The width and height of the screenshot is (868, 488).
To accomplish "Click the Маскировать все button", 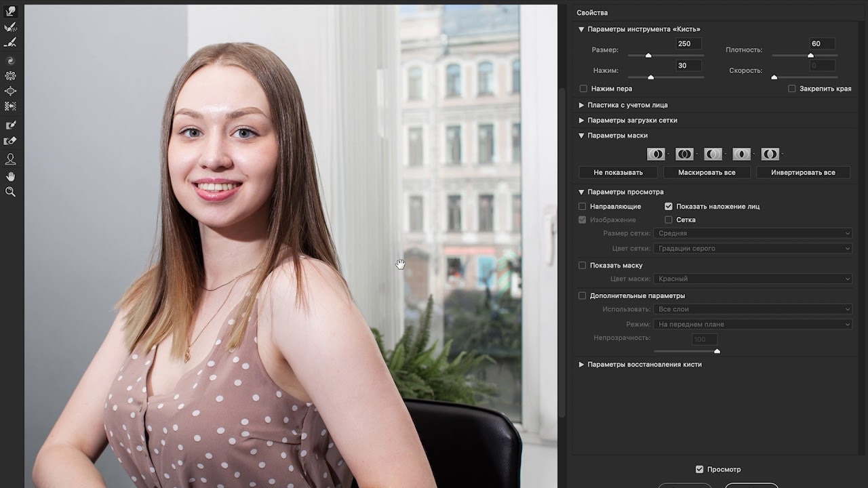I will coord(707,172).
